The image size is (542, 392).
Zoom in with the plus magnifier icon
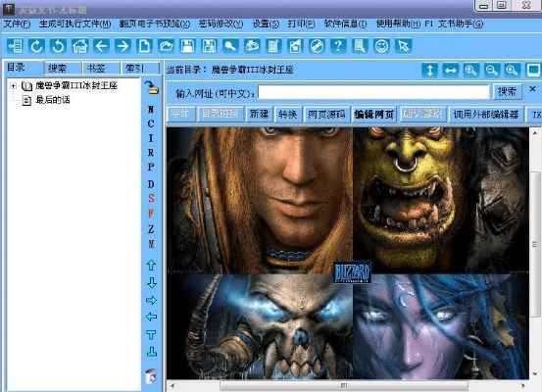471,71
